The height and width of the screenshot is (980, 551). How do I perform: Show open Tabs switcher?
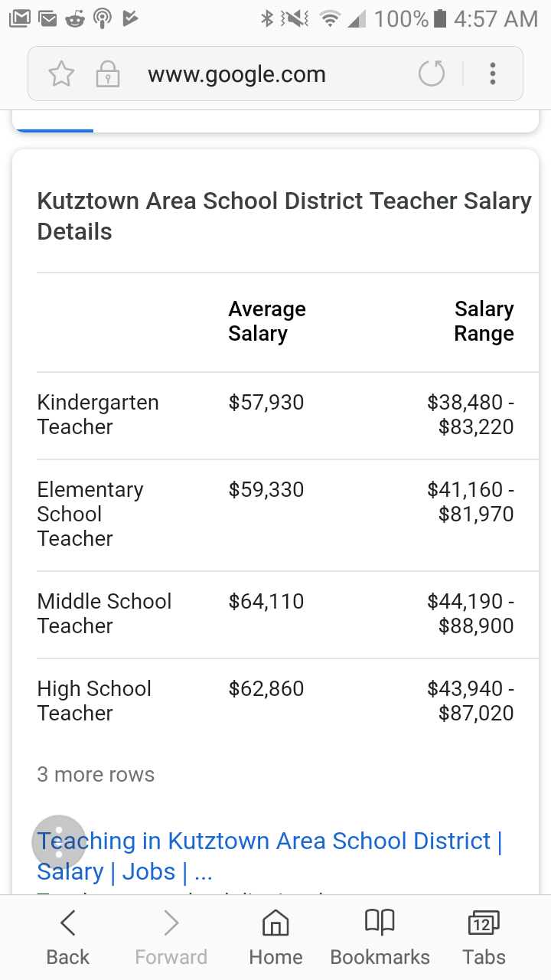point(484,937)
